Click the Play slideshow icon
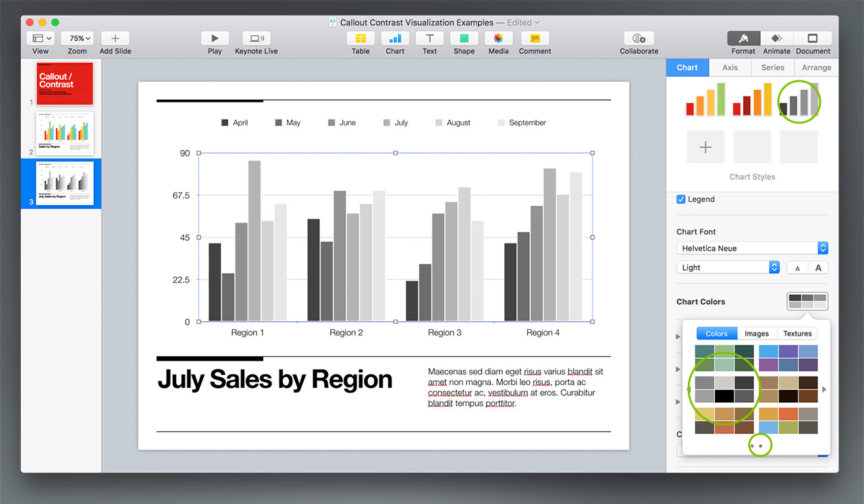The image size is (864, 504). pos(215,39)
